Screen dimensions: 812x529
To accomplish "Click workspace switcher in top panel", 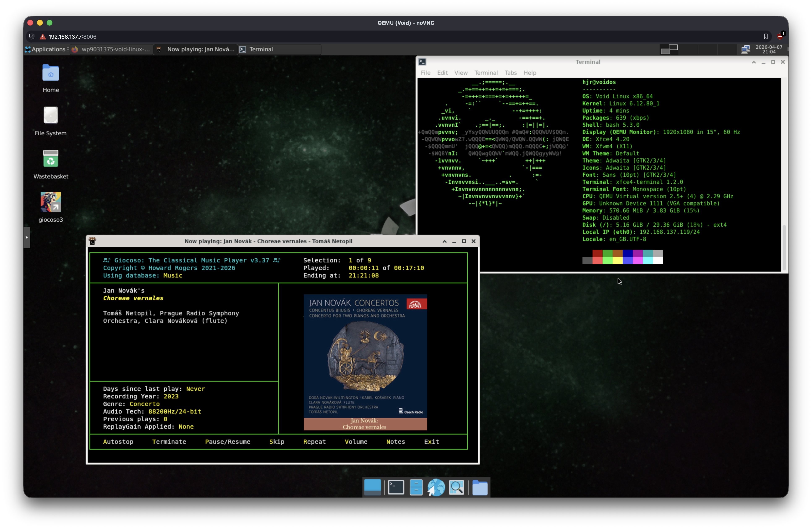I will 669,49.
